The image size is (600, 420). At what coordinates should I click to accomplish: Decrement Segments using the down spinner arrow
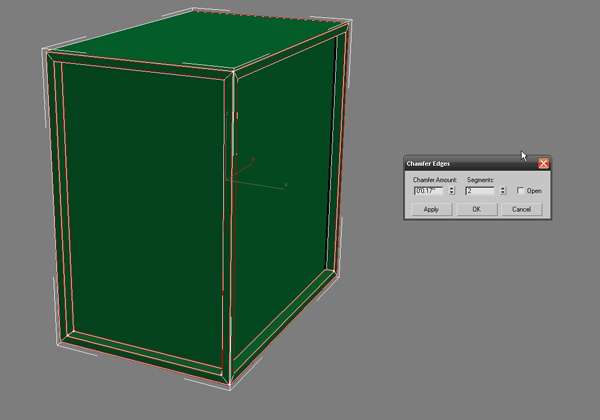click(x=502, y=192)
